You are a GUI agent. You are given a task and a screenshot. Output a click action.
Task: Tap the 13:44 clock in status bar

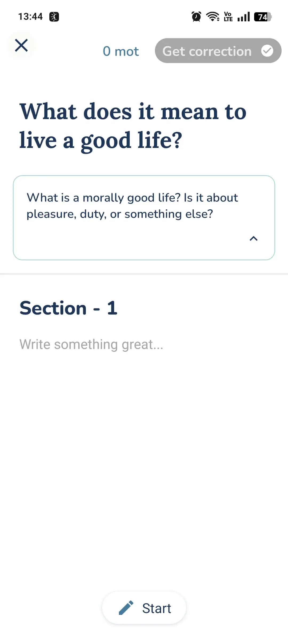point(30,17)
